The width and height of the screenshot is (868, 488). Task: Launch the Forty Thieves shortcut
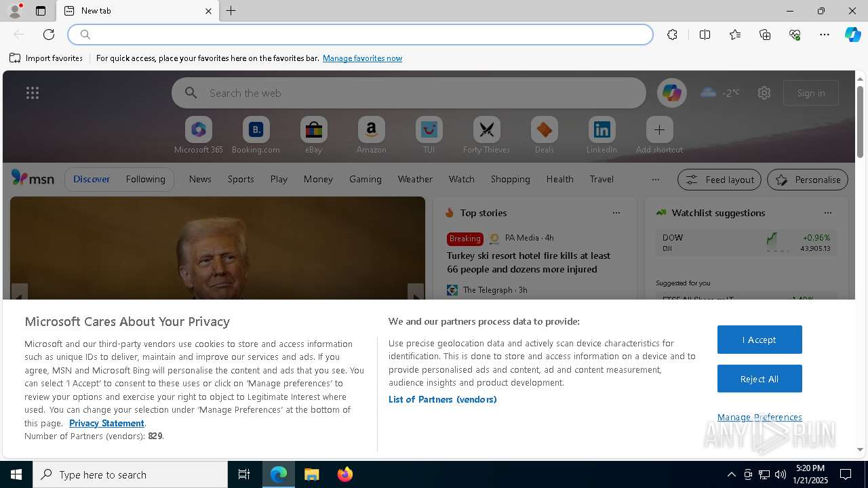point(486,135)
